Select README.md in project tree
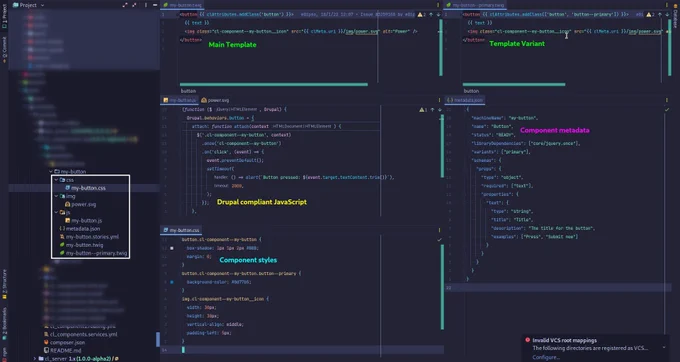The width and height of the screenshot is (680, 362). click(x=62, y=351)
